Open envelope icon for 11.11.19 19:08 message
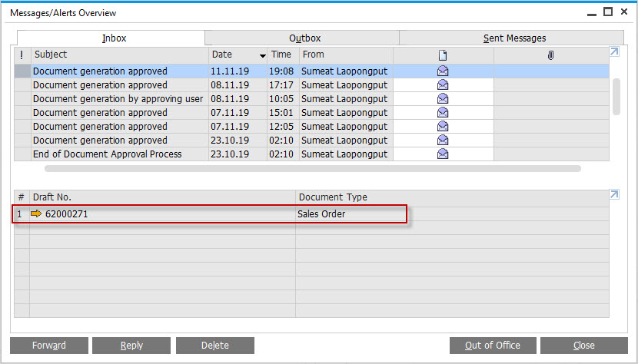The height and width of the screenshot is (364, 638). click(443, 71)
